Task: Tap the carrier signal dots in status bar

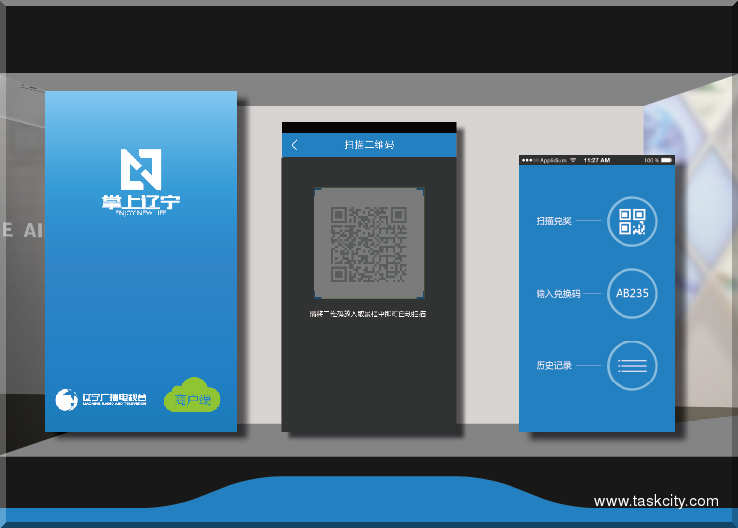Action: point(529,160)
